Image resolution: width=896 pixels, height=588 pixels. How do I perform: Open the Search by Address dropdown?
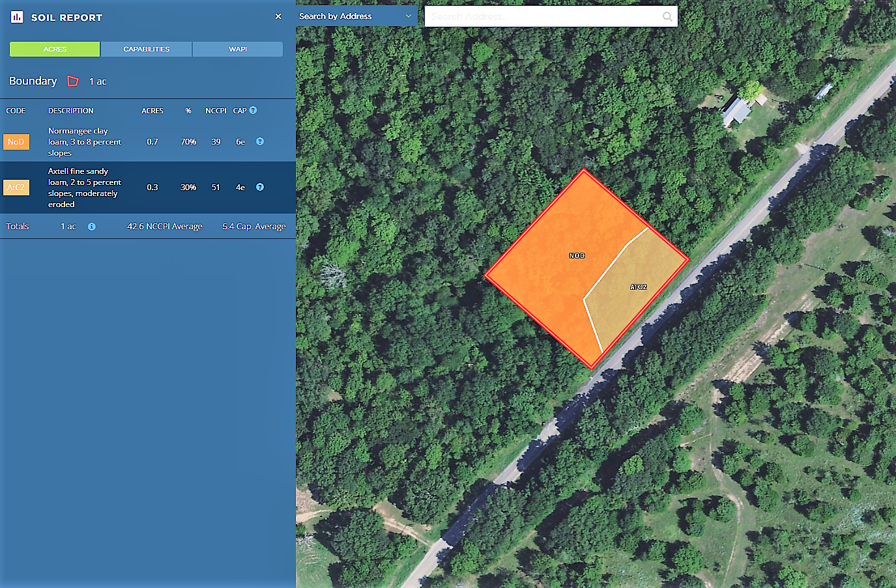point(356,16)
